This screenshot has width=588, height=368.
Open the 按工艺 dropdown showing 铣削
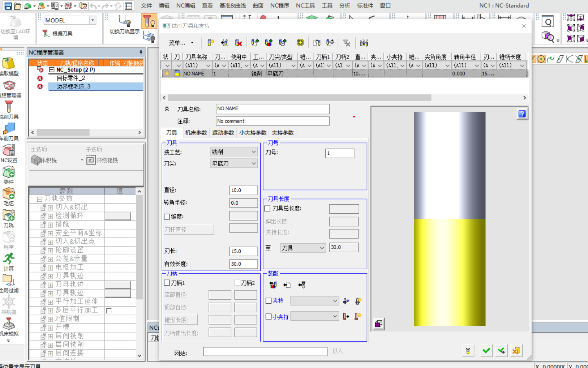coord(234,152)
